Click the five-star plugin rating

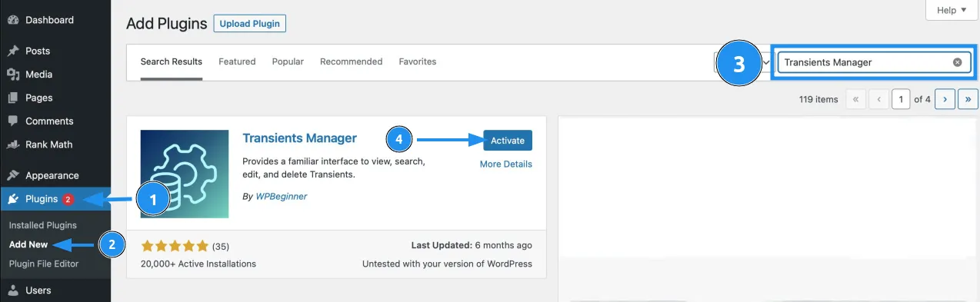pyautogui.click(x=175, y=246)
